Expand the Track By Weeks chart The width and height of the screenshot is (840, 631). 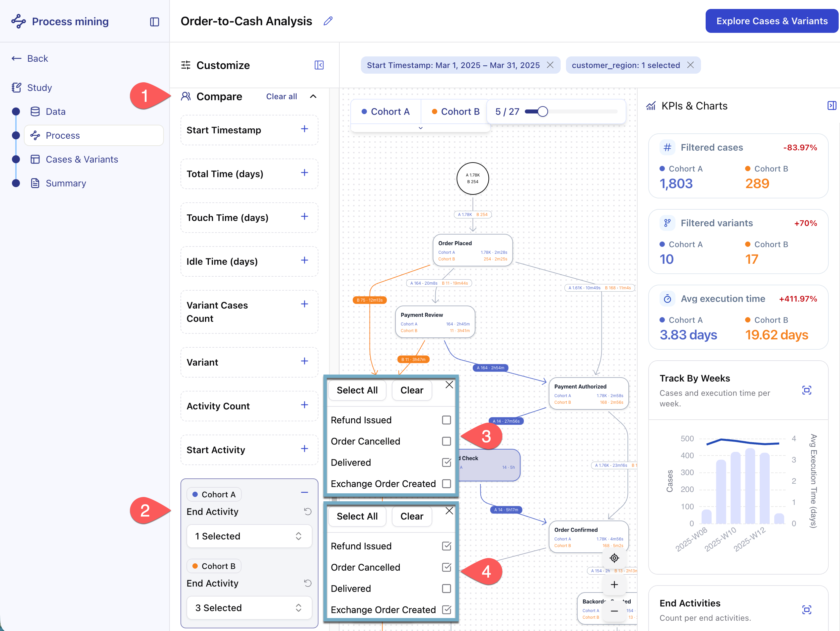click(x=806, y=390)
